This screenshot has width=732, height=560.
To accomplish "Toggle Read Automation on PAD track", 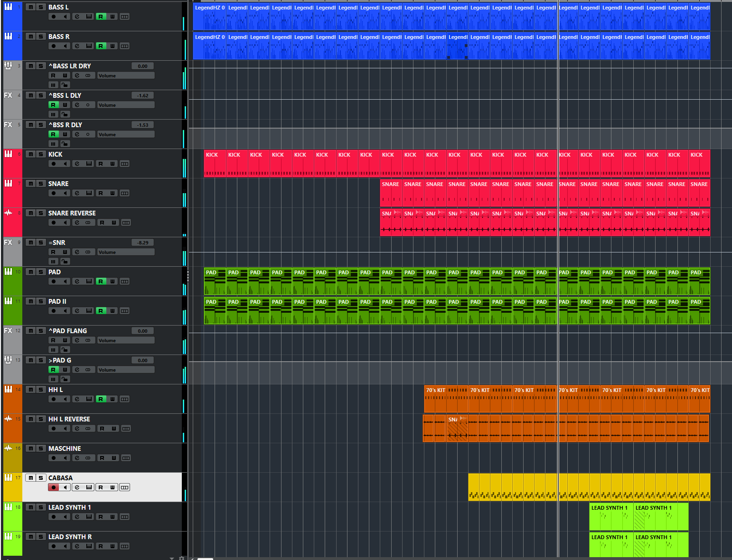I will pyautogui.click(x=101, y=281).
